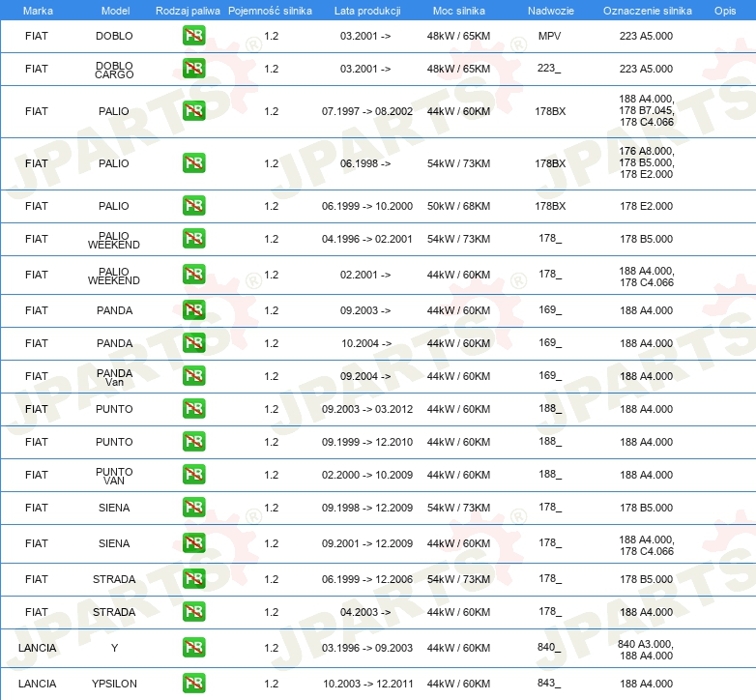Click the 10.2003 -> 12.2011 date cell

point(368,684)
